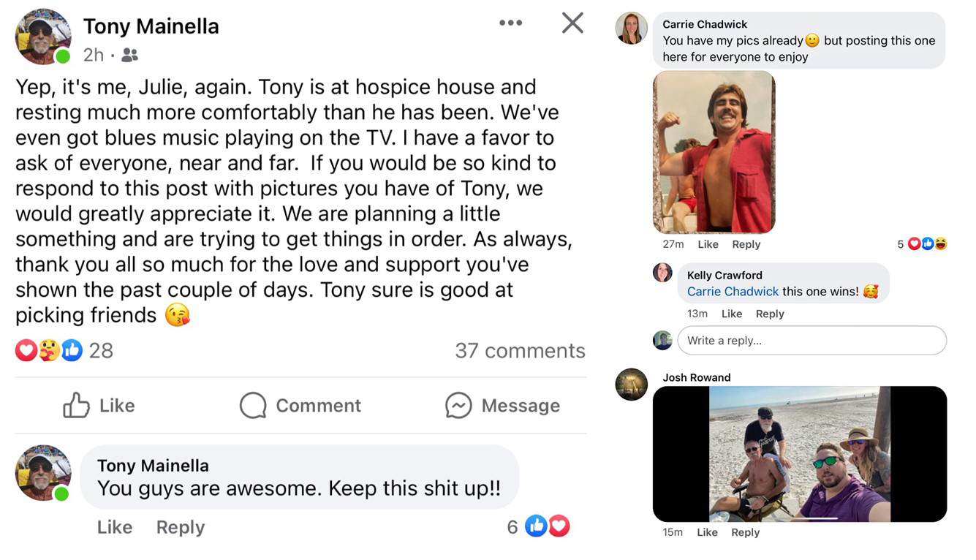This screenshot has height=560, width=976.
Task: Open the three-dots post options menu
Action: (510, 23)
